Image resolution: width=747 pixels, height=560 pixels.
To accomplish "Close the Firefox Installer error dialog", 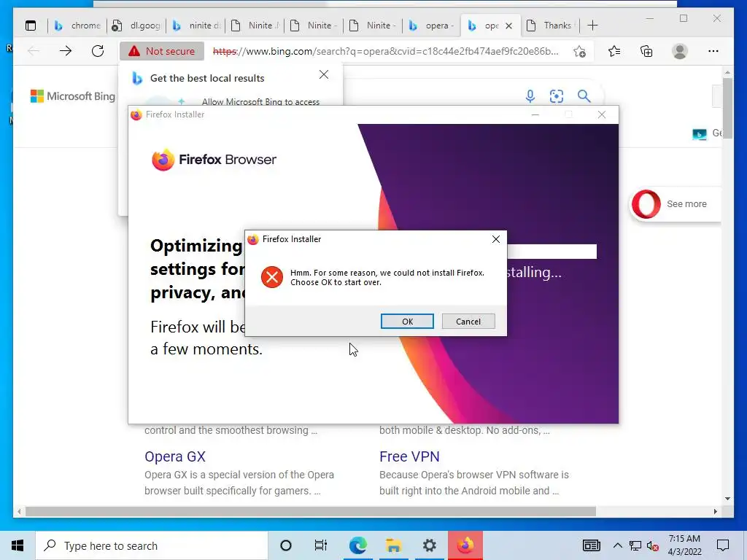I will [x=496, y=239].
